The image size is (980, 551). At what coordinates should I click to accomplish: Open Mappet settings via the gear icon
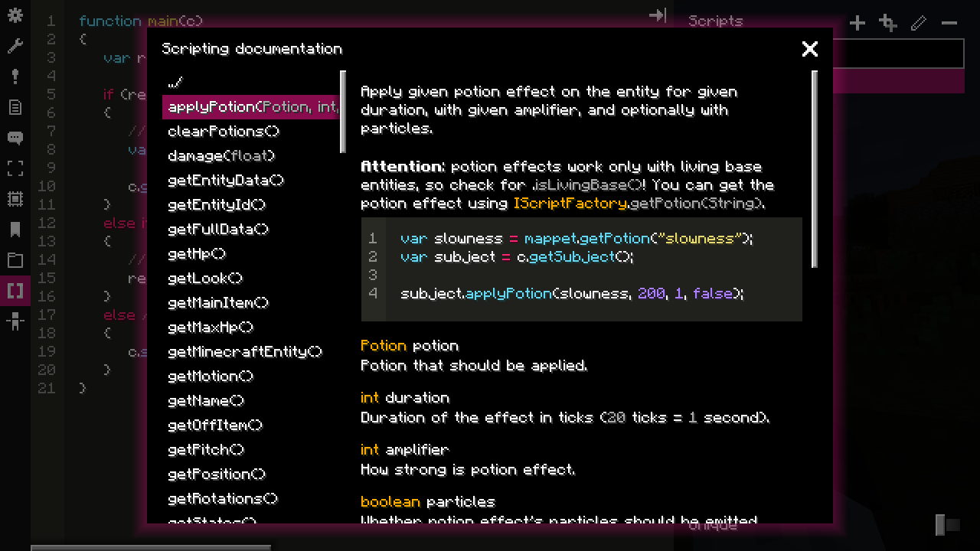coord(15,15)
